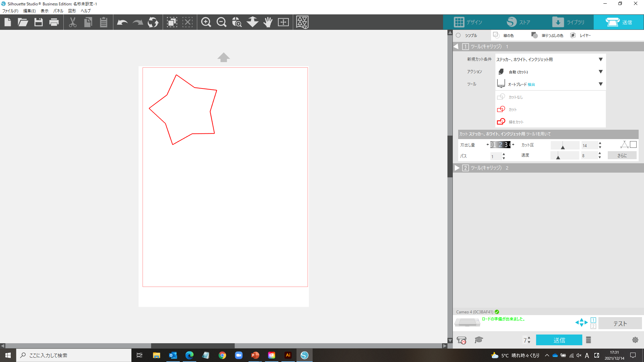Cut selection with the scissors icon
The image size is (644, 362).
73,22
